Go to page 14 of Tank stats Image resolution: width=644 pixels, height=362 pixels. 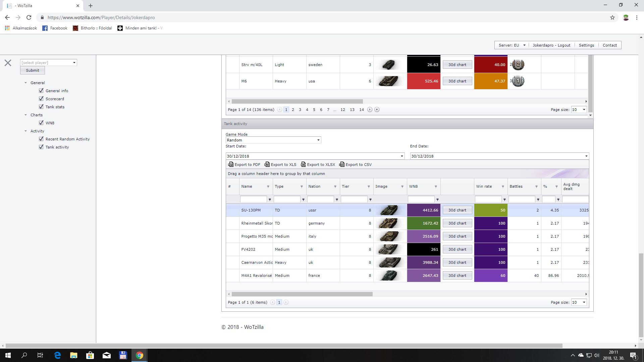(361, 110)
